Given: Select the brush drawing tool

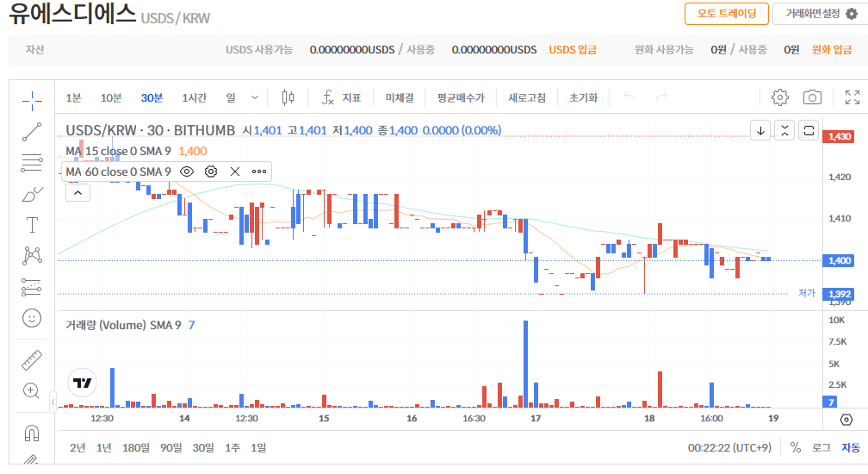Looking at the screenshot, I should 32,195.
